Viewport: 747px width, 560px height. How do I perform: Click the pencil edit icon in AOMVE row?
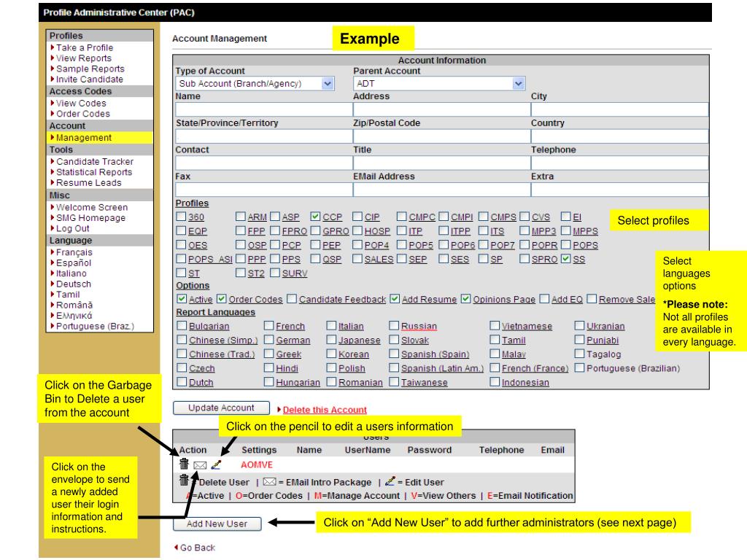[216, 464]
